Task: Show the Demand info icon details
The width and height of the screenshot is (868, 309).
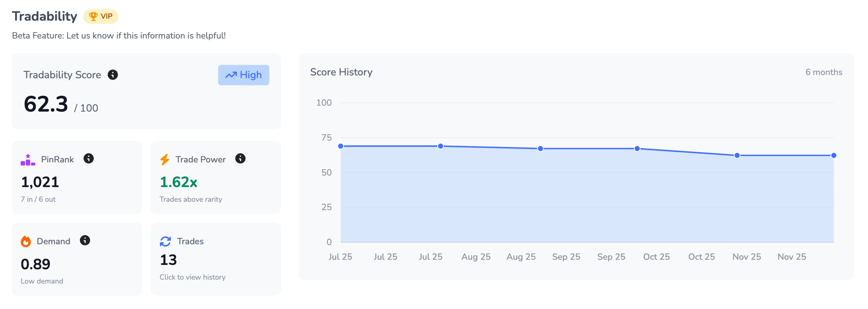Action: pos(85,240)
